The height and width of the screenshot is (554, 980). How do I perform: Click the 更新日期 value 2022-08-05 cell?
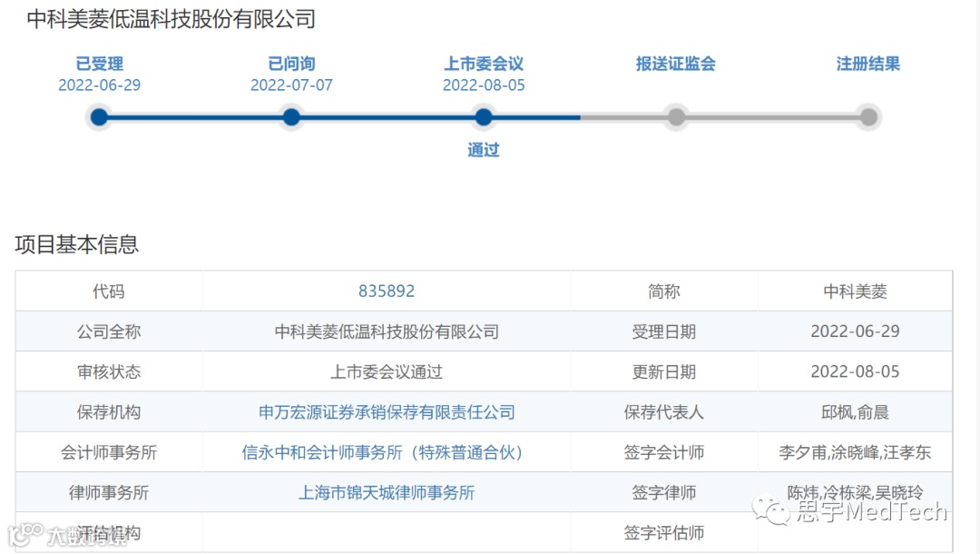coord(855,372)
